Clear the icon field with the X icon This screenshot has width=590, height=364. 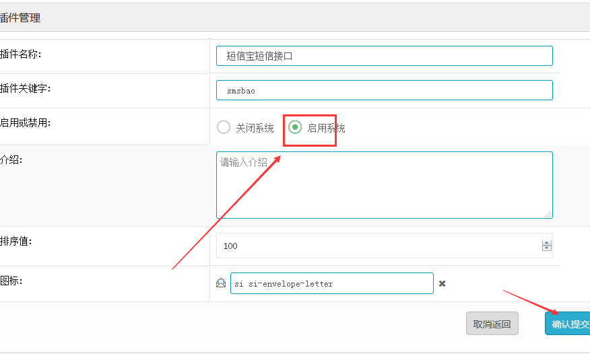tap(442, 283)
